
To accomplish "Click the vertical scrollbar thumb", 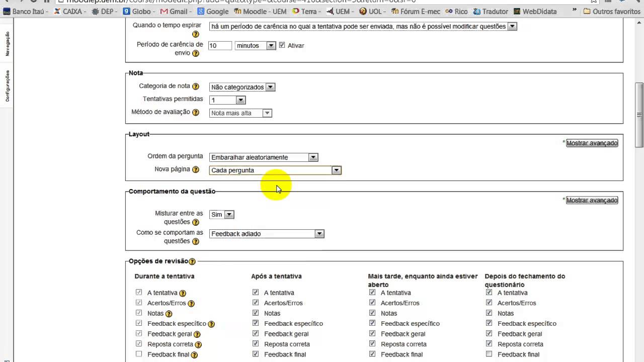I will [639, 115].
